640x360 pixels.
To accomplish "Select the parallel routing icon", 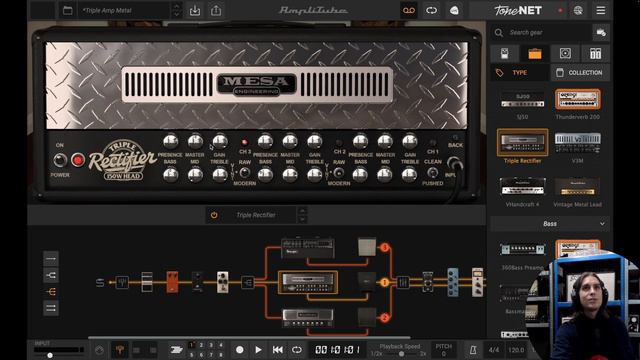I will click(x=51, y=308).
